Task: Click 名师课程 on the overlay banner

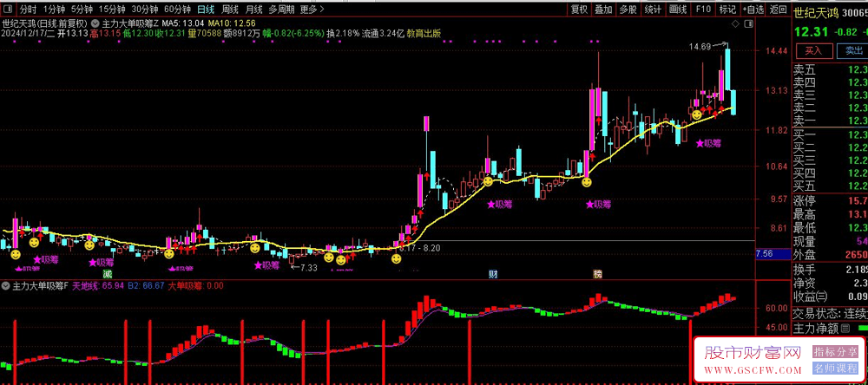Action: 835,368
